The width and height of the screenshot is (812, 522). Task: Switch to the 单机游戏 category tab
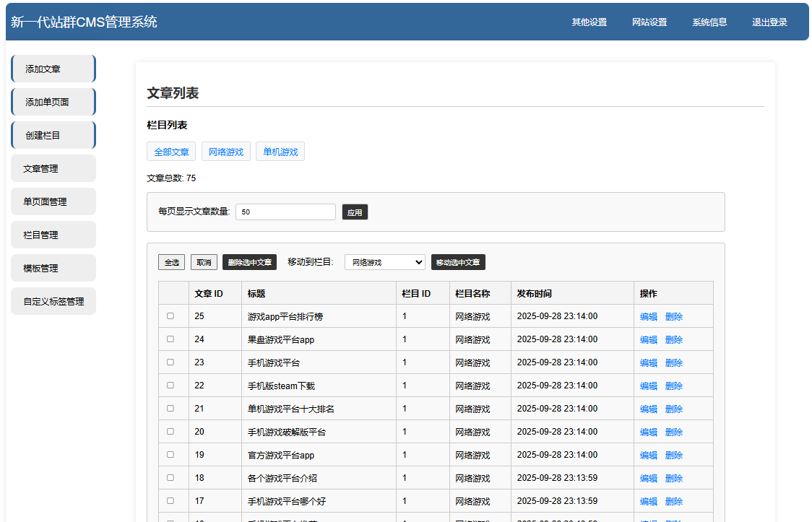click(x=280, y=151)
